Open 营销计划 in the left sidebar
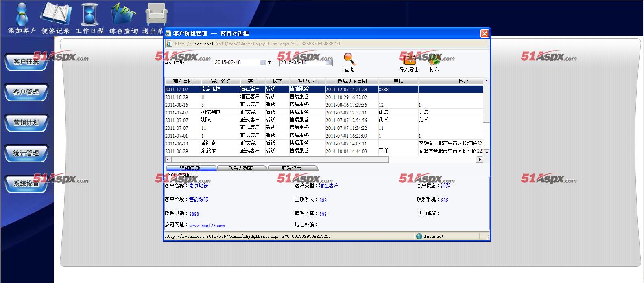Viewport: 644px width, 283px height. [x=26, y=123]
